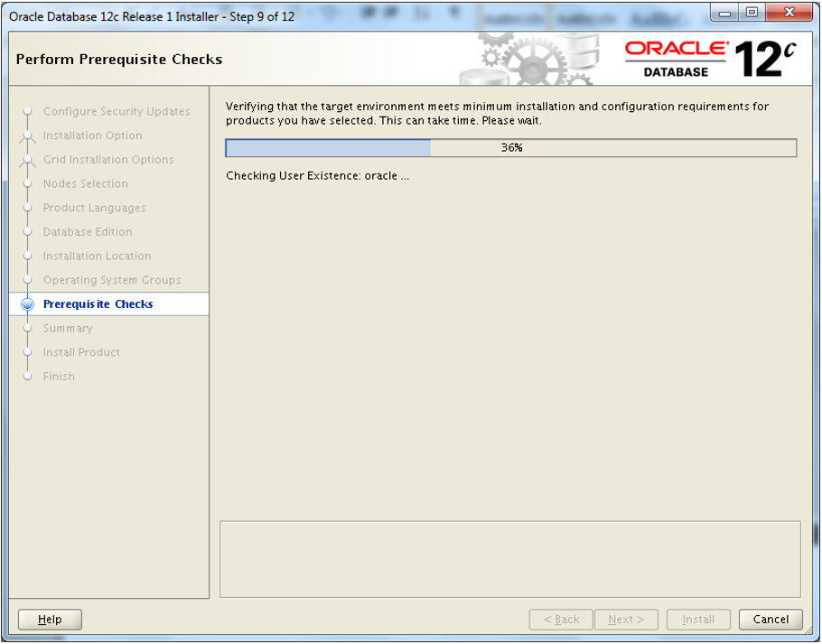Screen dimensions: 822x644
Task: Maximize the installer window
Action: (752, 13)
